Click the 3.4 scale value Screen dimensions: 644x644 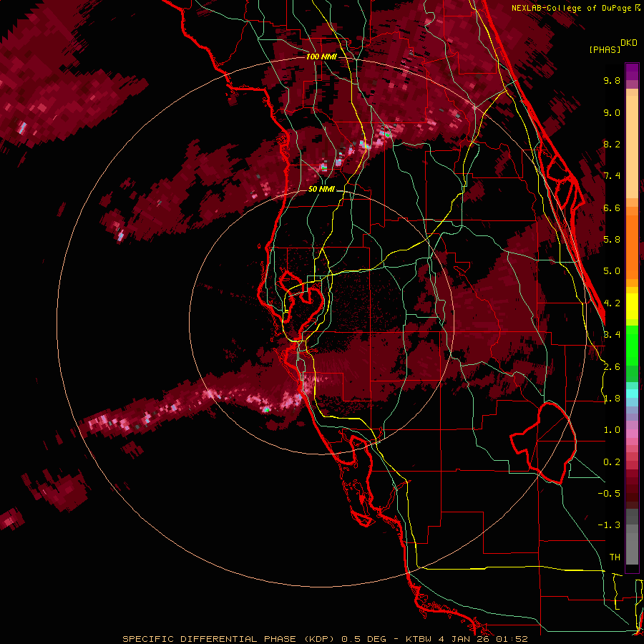pyautogui.click(x=612, y=335)
